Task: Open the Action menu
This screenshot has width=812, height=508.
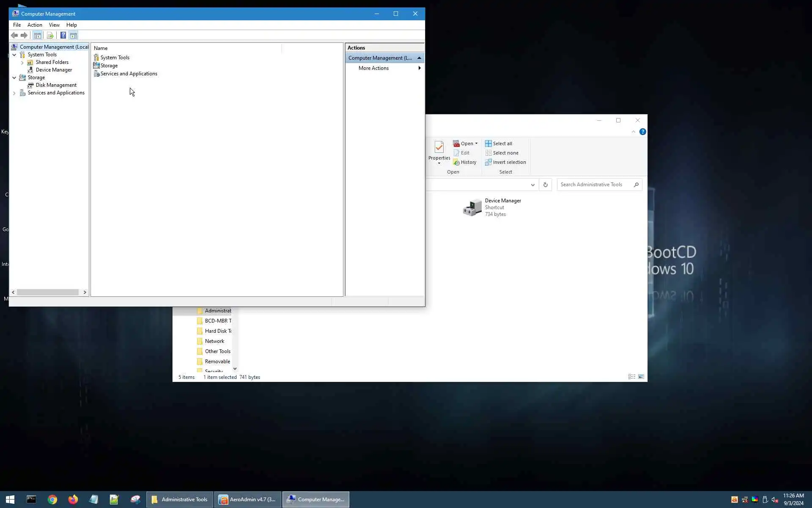Action: [35, 25]
